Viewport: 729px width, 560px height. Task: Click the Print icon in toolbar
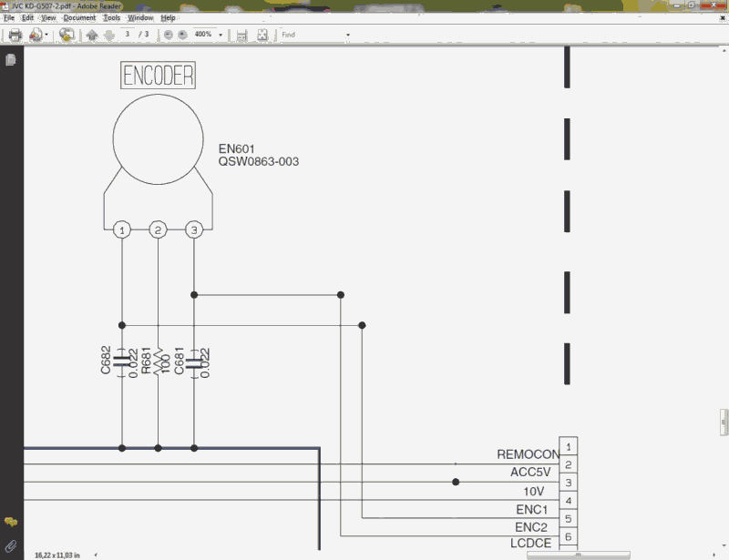(15, 35)
